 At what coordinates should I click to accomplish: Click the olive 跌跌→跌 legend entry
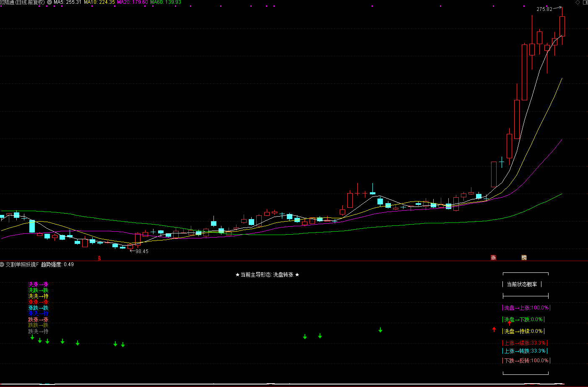click(x=38, y=325)
